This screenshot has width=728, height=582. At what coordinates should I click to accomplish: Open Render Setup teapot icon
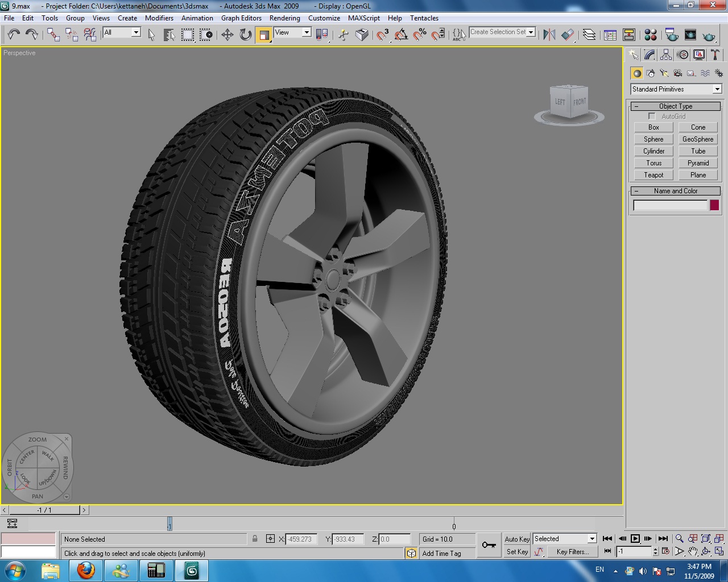[x=672, y=35]
